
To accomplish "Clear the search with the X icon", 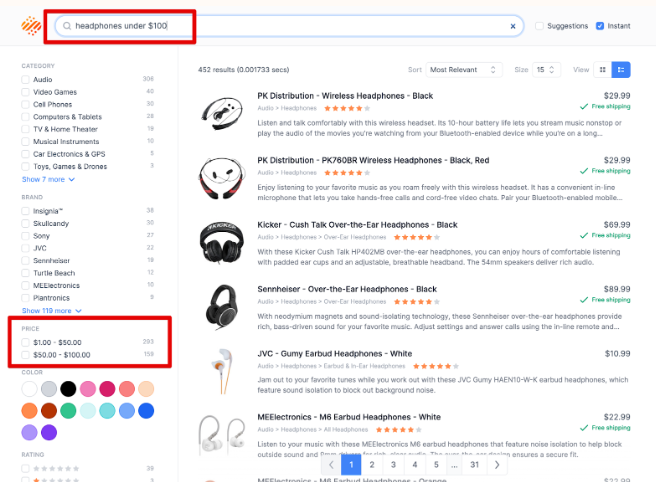I will (x=513, y=26).
